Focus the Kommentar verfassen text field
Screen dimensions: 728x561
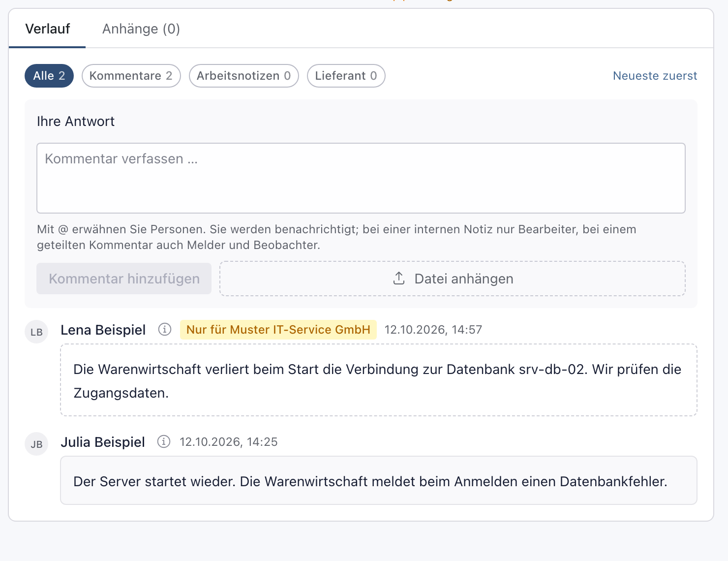point(361,178)
